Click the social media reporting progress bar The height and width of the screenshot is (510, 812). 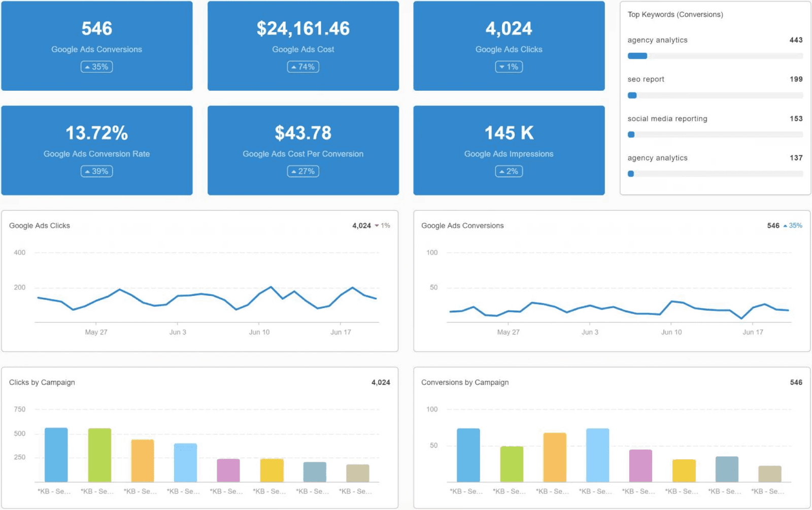click(715, 135)
